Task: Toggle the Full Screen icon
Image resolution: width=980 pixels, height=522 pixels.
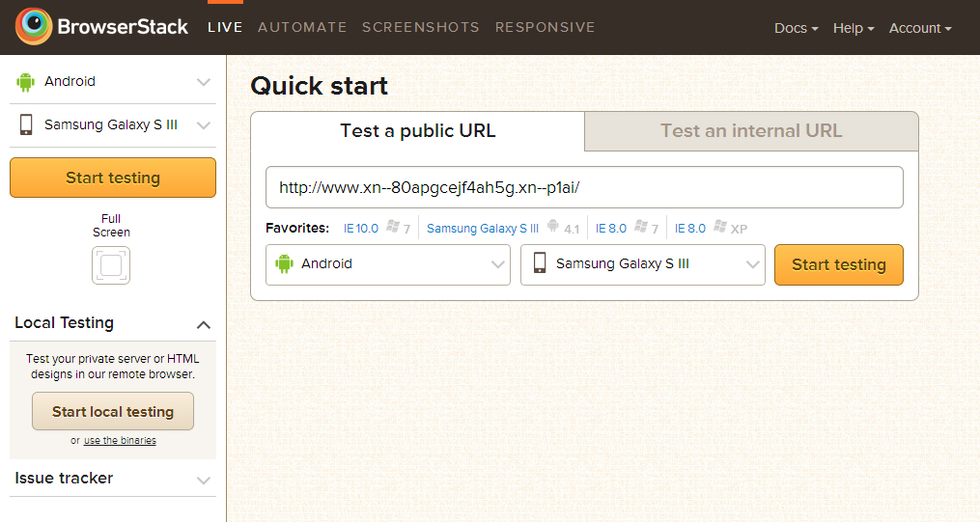Action: point(111,265)
